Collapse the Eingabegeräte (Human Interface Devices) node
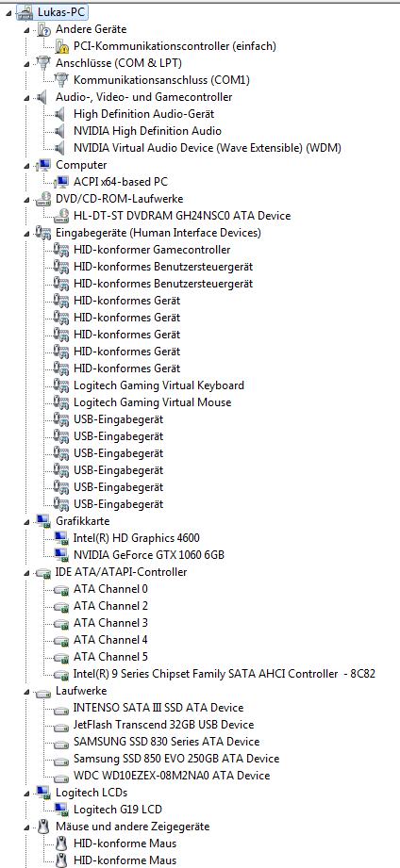Image resolution: width=400 pixels, height=868 pixels. pos(26,233)
